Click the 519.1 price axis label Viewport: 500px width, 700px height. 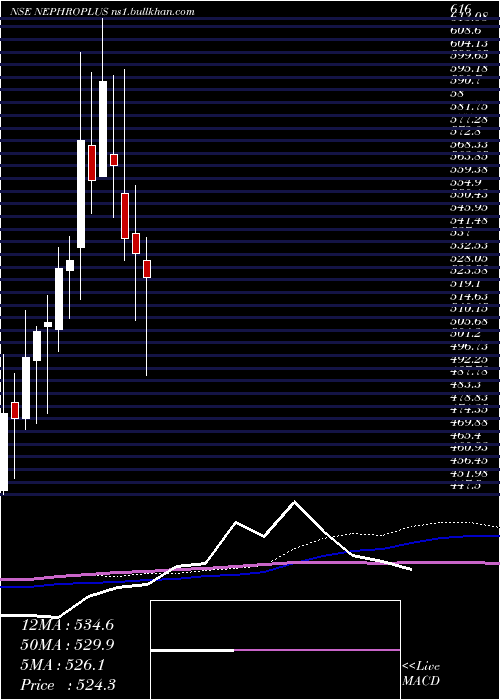coord(464,283)
